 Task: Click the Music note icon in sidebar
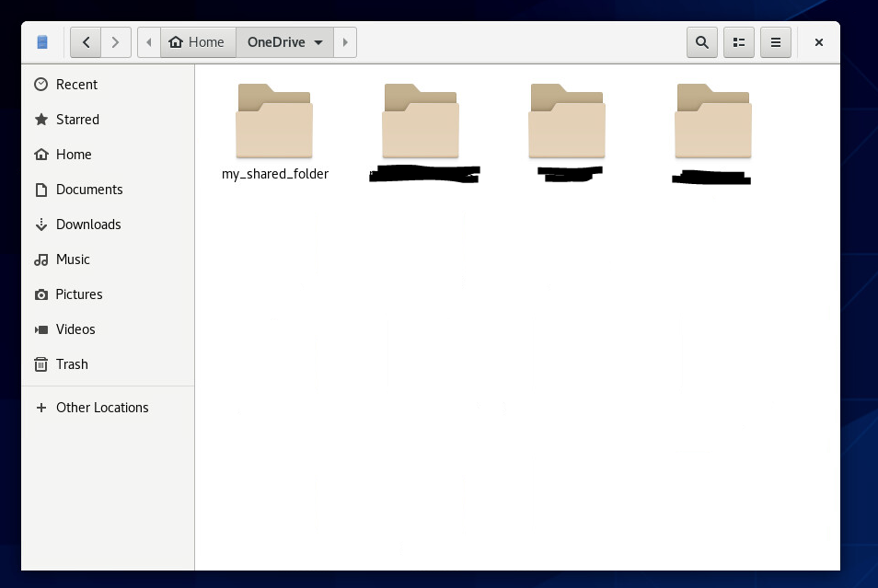[x=40, y=259]
